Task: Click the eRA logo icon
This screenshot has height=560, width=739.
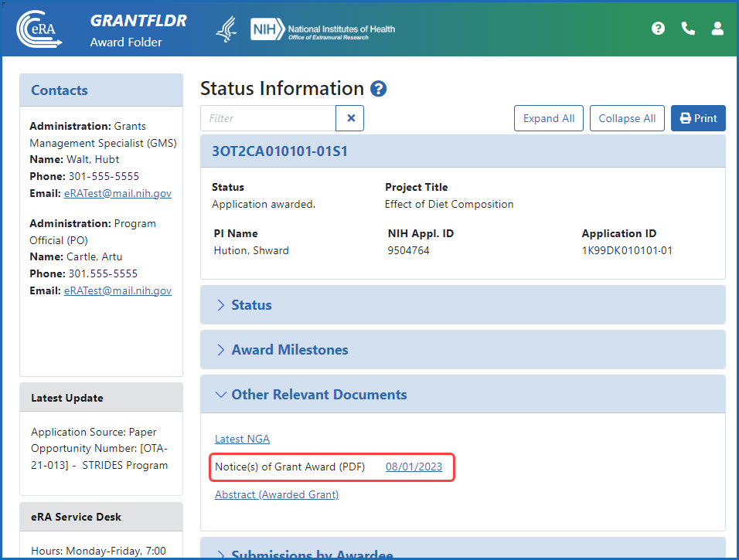Action: pos(39,29)
